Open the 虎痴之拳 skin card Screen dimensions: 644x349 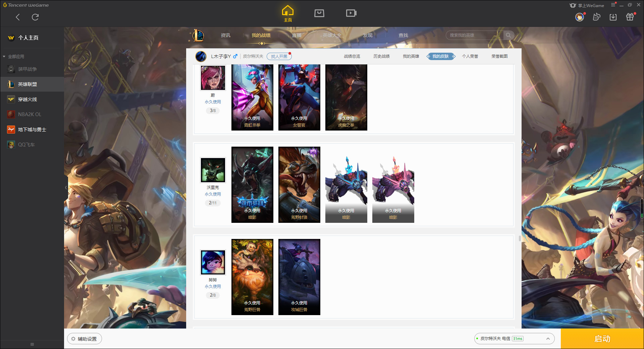coord(346,97)
